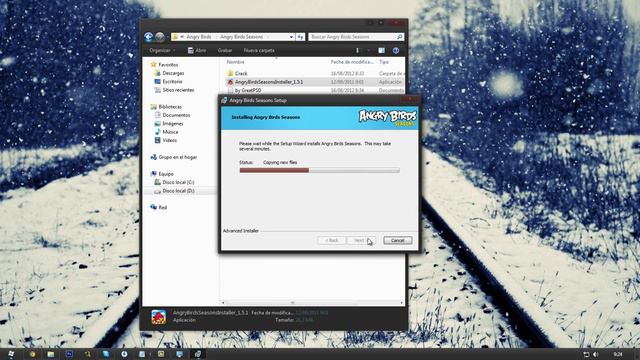This screenshot has height=360, width=640.
Task: Click the Advanced Installer label in setup
Action: point(241,231)
